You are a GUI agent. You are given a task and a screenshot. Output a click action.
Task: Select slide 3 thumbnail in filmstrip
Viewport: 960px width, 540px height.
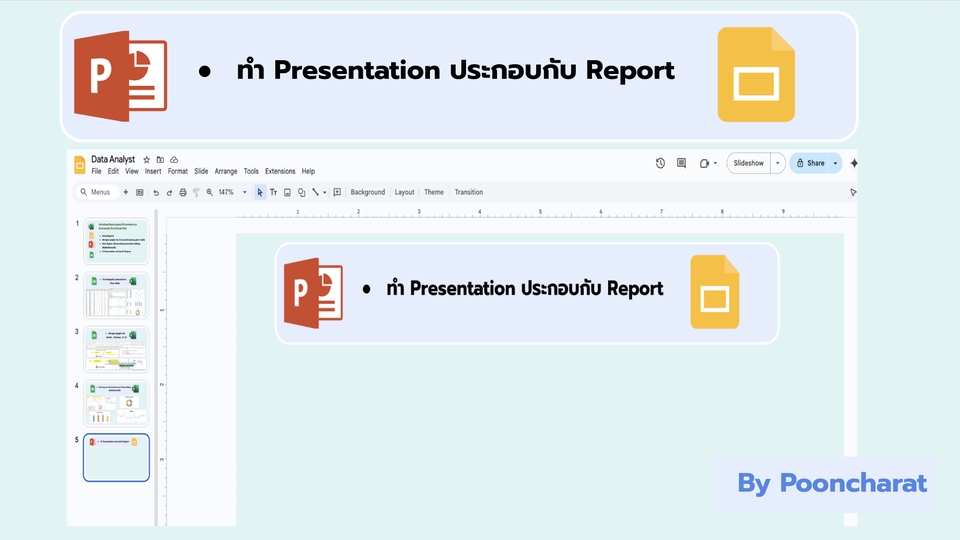coord(116,349)
